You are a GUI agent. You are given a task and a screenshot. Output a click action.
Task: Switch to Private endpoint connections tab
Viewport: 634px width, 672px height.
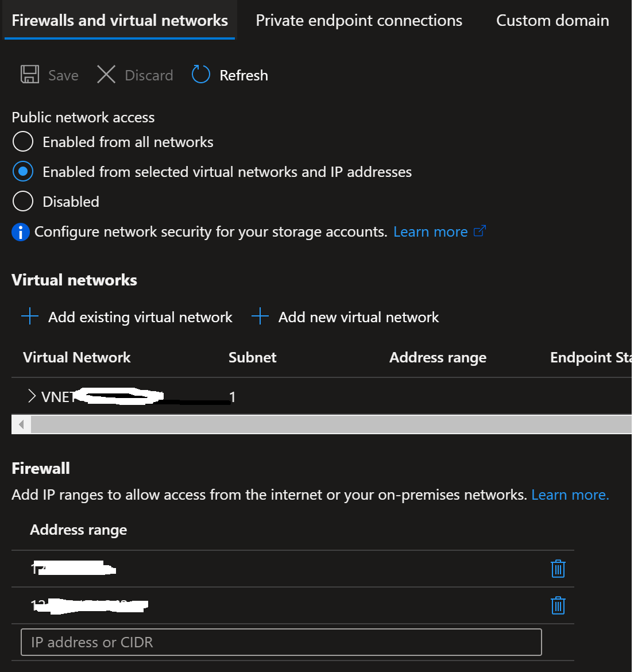click(x=358, y=20)
